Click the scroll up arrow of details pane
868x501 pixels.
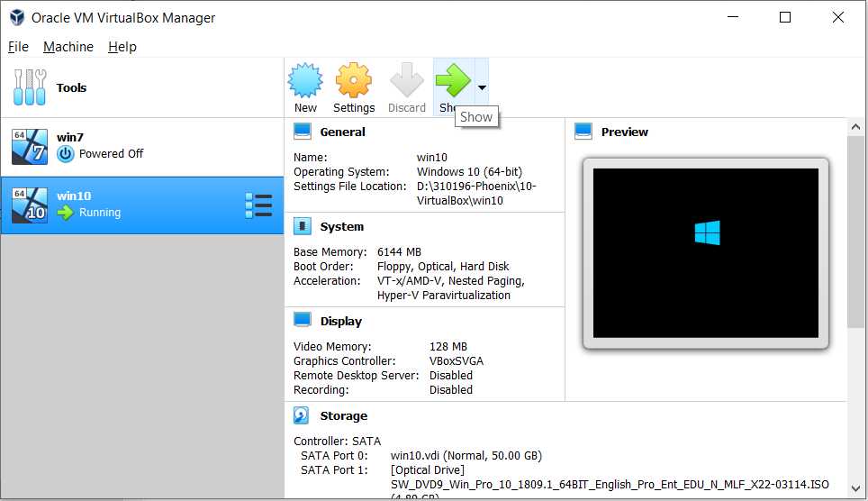[x=855, y=127]
